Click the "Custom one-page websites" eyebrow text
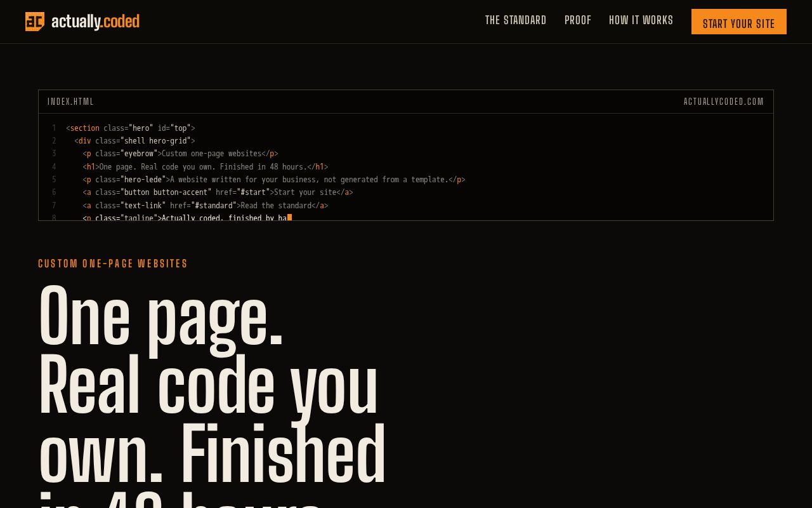Viewport: 812px width, 508px height. [x=113, y=264]
